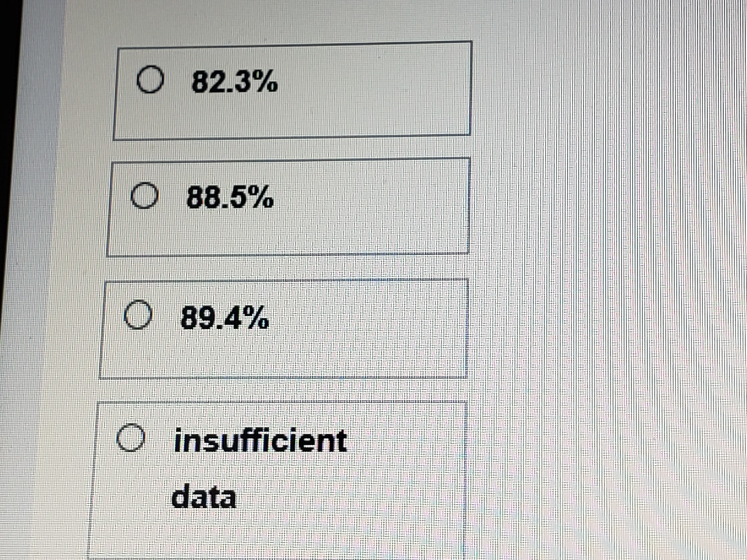Viewport: 747px width, 560px height.
Task: Click the 88.5% answer text
Action: coord(230,197)
